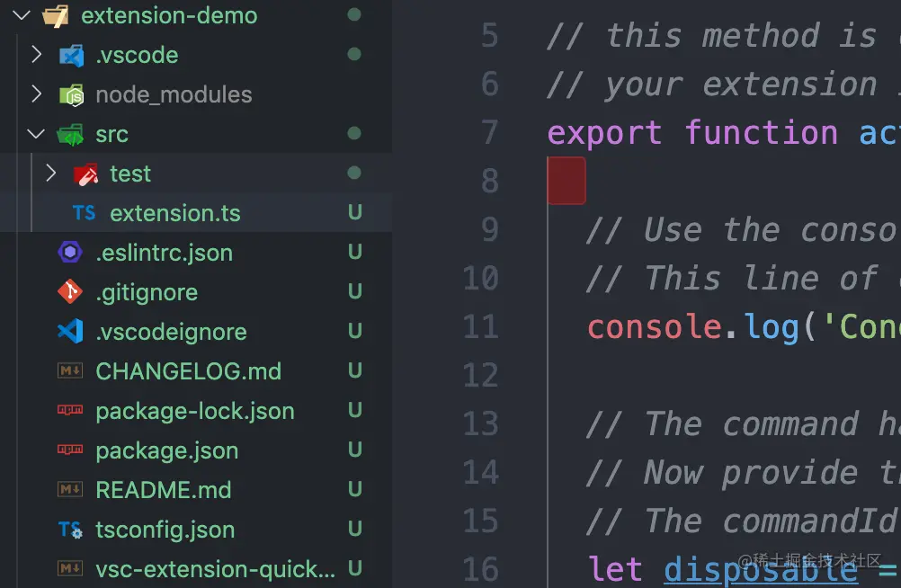Click the node_modules folder icon
The height and width of the screenshot is (588, 901).
coord(71,94)
